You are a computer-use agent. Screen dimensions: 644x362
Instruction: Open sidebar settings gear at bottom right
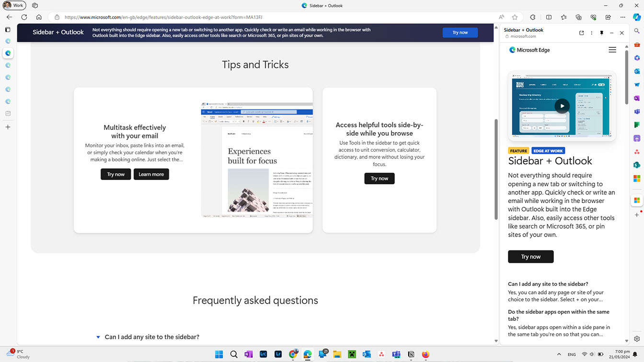(637, 339)
